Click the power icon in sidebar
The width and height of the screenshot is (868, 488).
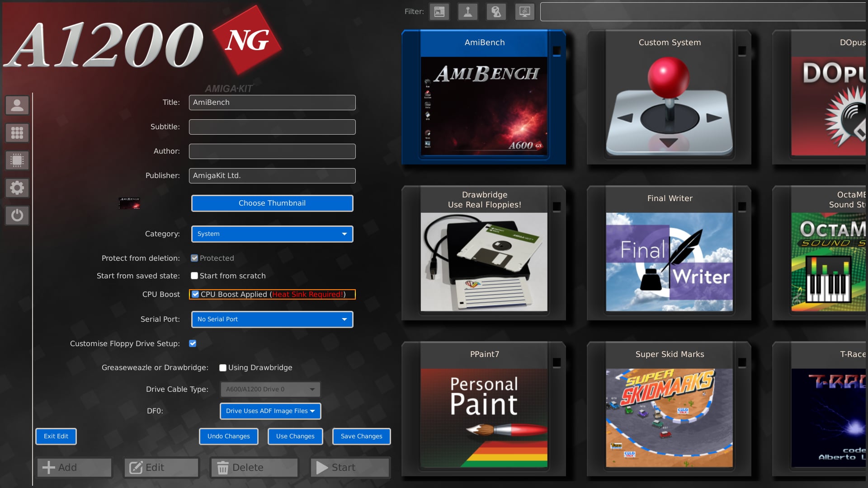click(x=17, y=216)
